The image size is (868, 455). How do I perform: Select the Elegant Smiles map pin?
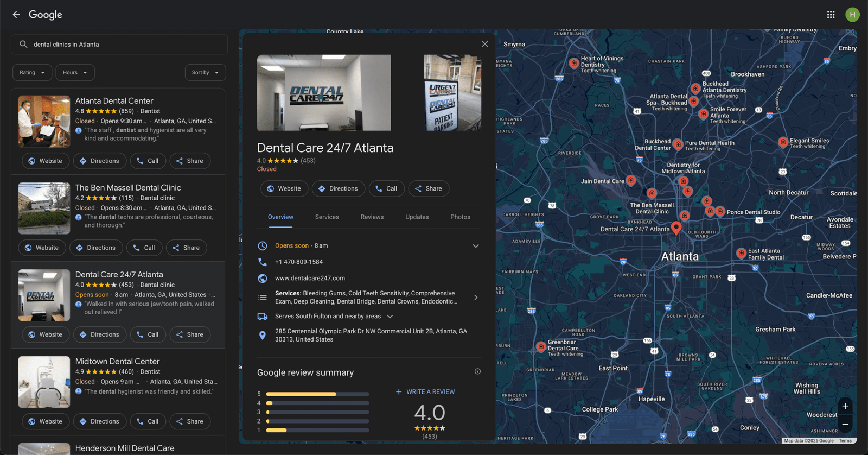783,142
